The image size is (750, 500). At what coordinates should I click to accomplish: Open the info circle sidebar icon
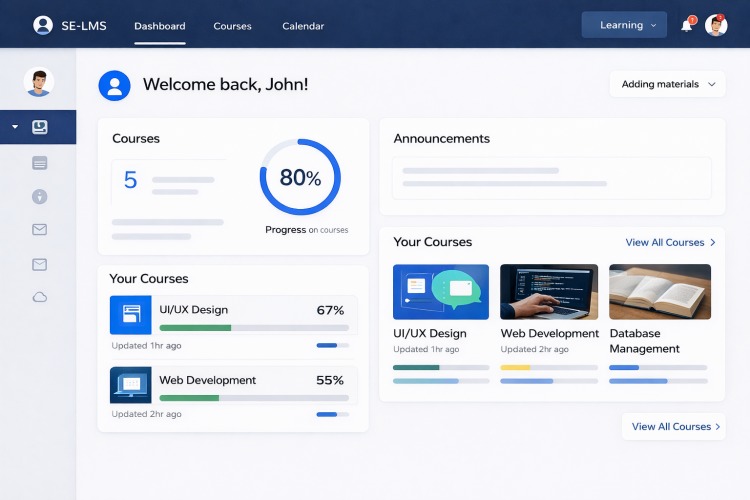[40, 196]
